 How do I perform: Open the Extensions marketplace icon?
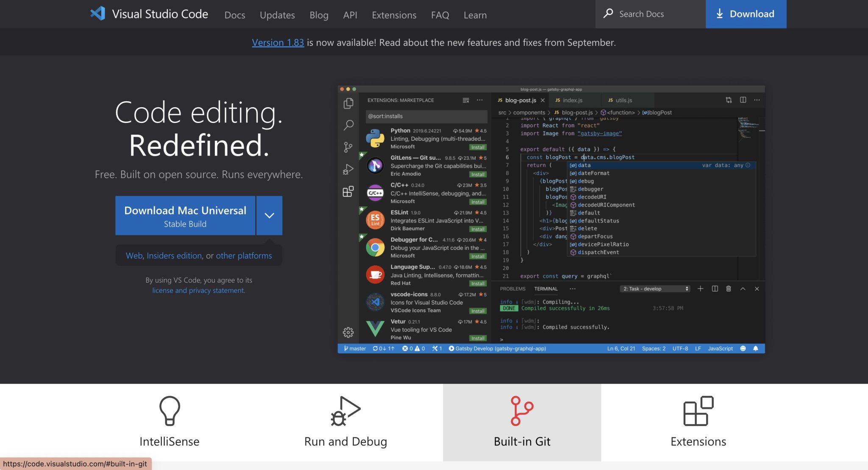pos(348,192)
